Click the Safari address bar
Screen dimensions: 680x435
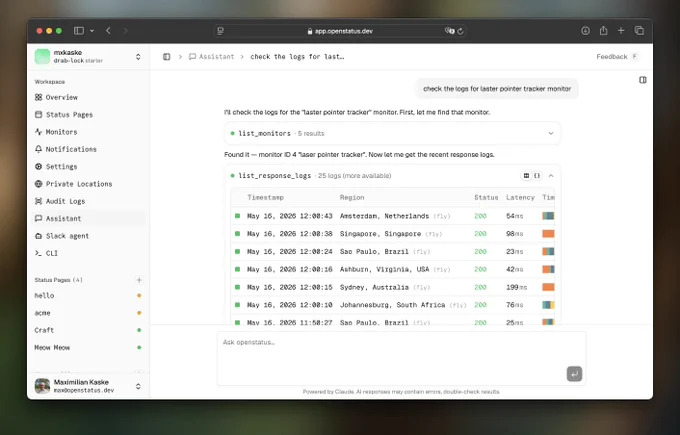(x=340, y=31)
